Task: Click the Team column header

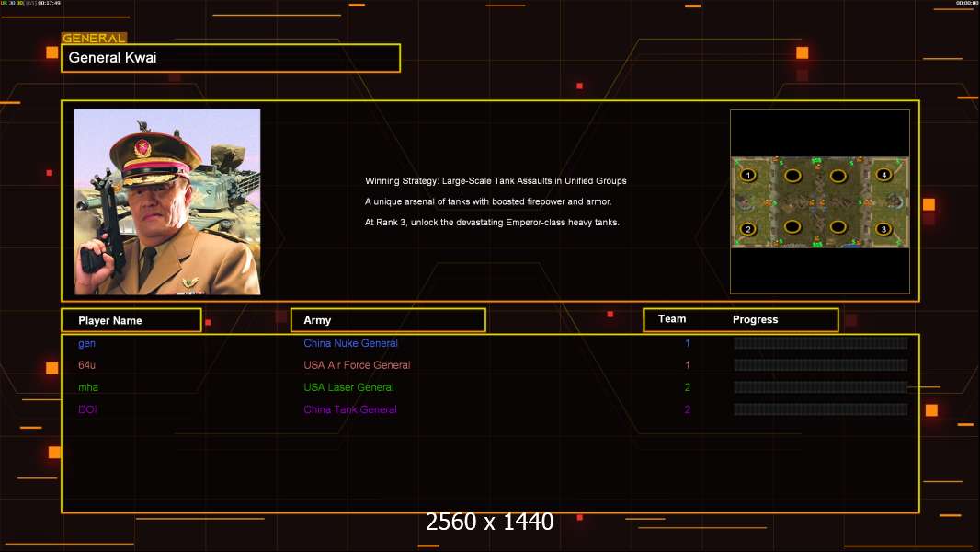Action: 672,319
